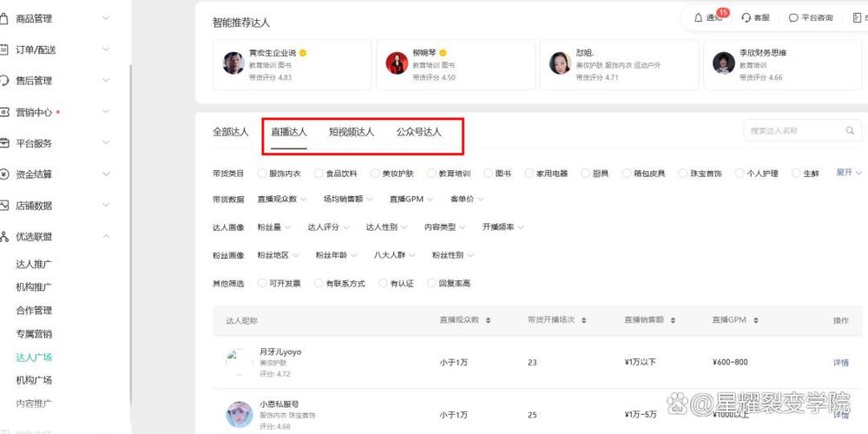Image resolution: width=868 pixels, height=434 pixels.
Task: Sort by 带货开播场次 column arrows
Action: point(584,320)
